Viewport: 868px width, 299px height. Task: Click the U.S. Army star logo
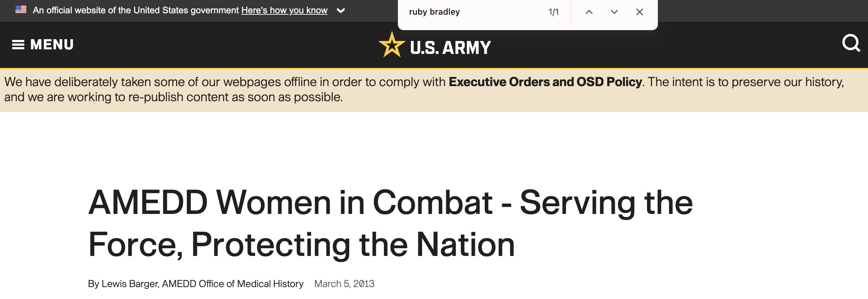pyautogui.click(x=392, y=45)
